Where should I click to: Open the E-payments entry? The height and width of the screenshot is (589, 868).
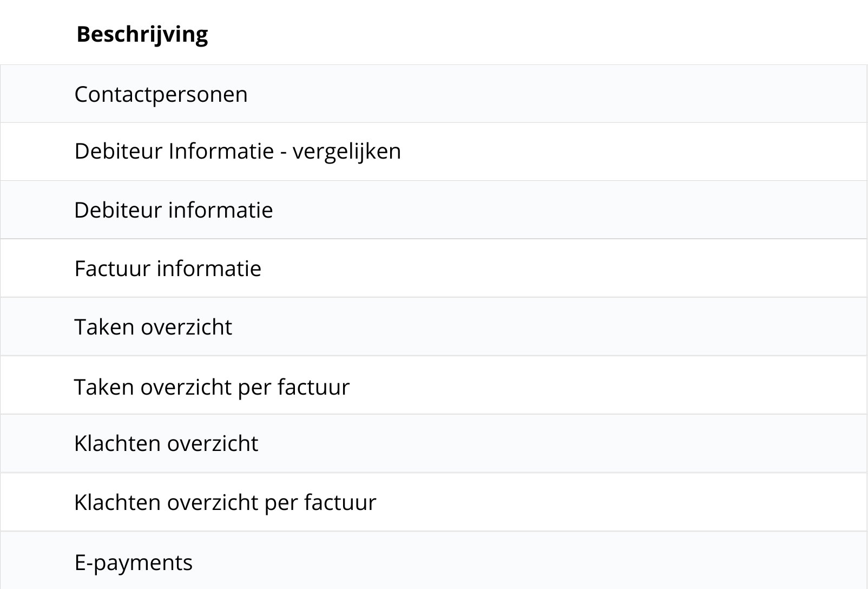pyautogui.click(x=133, y=562)
